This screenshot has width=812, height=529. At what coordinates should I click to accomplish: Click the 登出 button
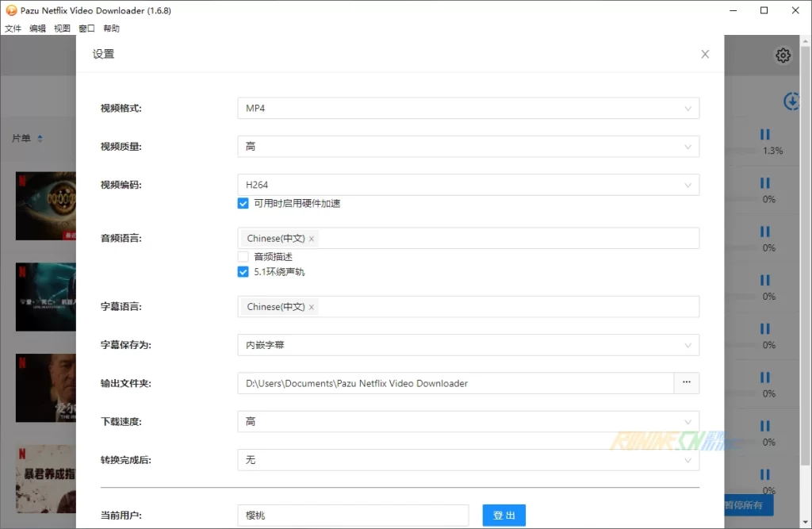coord(504,516)
